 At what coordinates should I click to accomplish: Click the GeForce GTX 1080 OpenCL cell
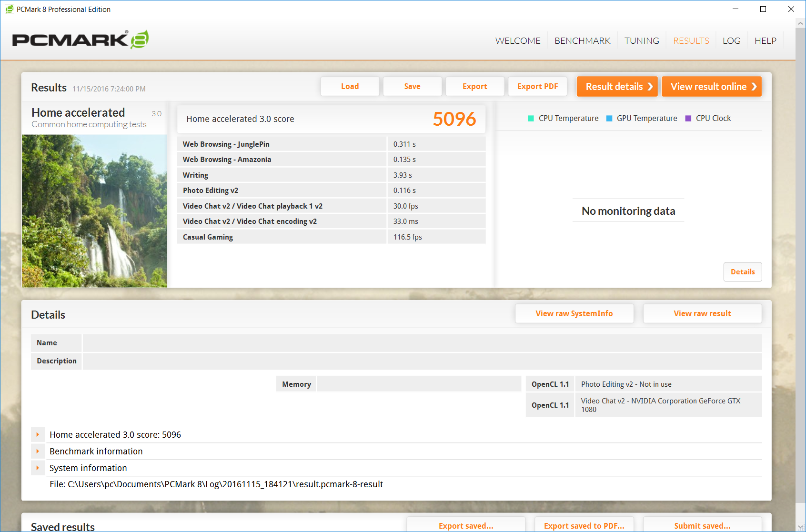tap(668, 405)
